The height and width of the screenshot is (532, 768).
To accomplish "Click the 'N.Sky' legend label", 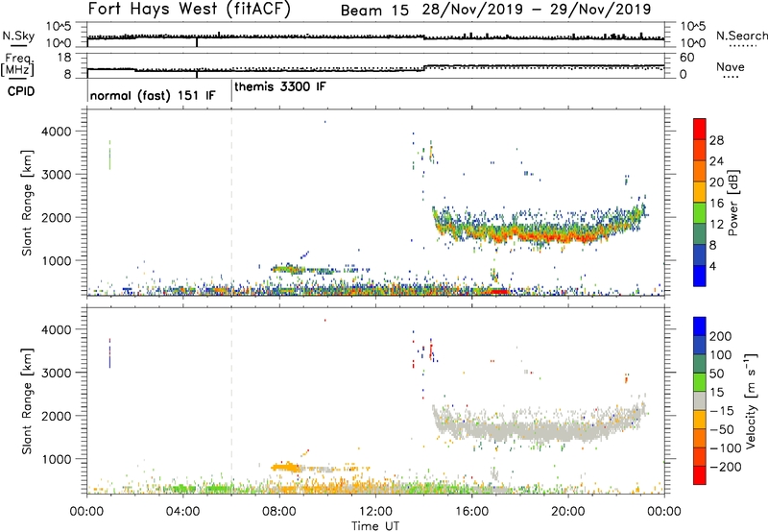I will point(18,36).
